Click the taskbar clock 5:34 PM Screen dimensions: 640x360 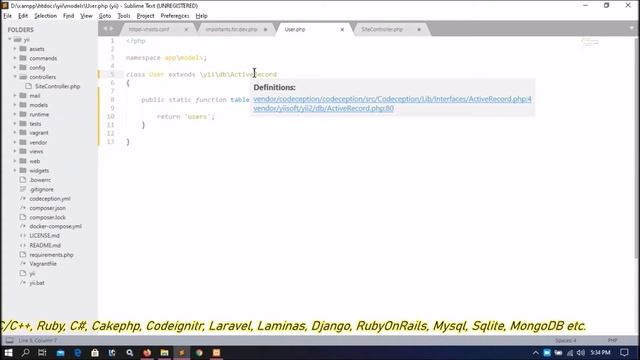click(600, 353)
